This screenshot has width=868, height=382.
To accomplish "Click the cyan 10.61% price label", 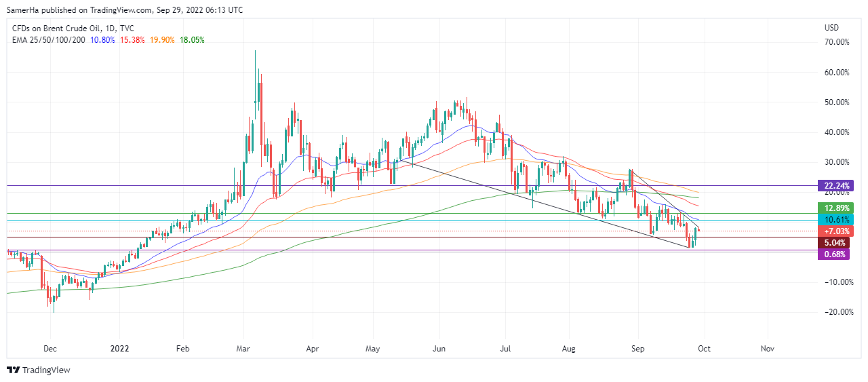I will 833,220.
